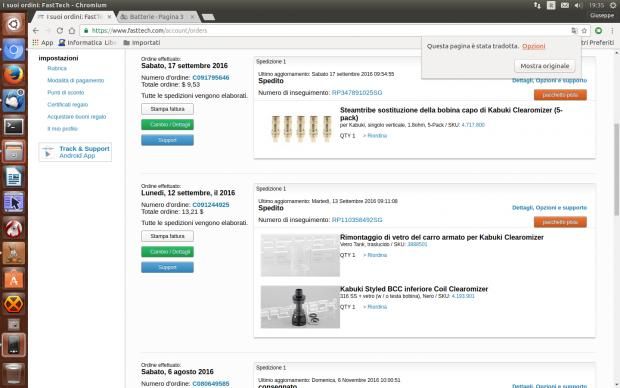Open the mail indicator in top panel

coord(565,5)
